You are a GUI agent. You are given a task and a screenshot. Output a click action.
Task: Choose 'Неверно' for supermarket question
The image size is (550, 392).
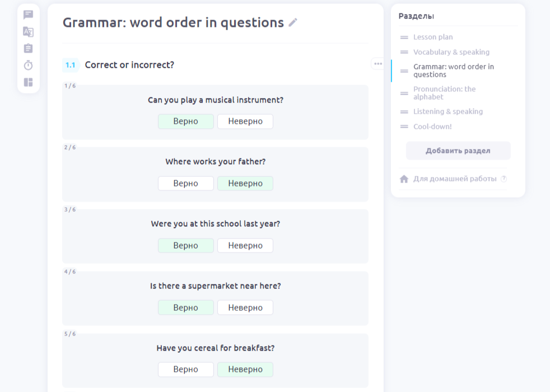coord(245,307)
